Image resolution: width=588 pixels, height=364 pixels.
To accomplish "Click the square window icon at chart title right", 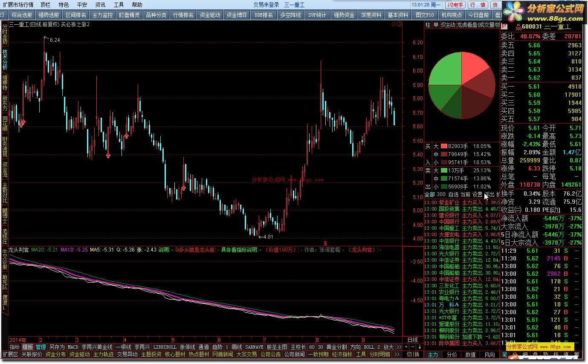I will pyautogui.click(x=399, y=24).
